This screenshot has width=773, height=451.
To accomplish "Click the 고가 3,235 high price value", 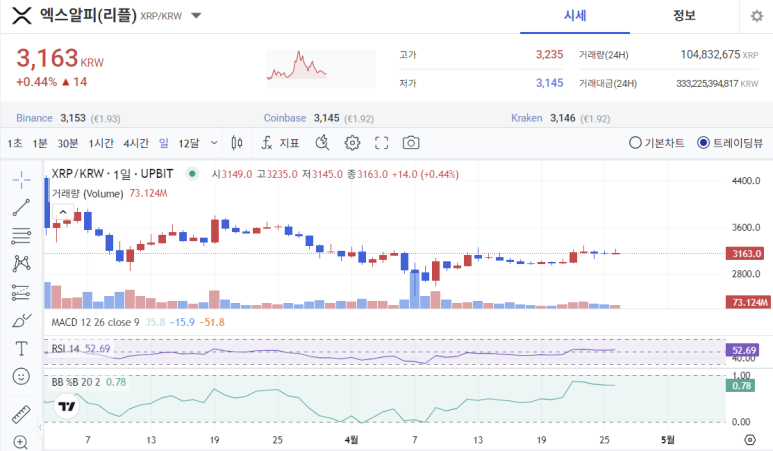I will (549, 54).
